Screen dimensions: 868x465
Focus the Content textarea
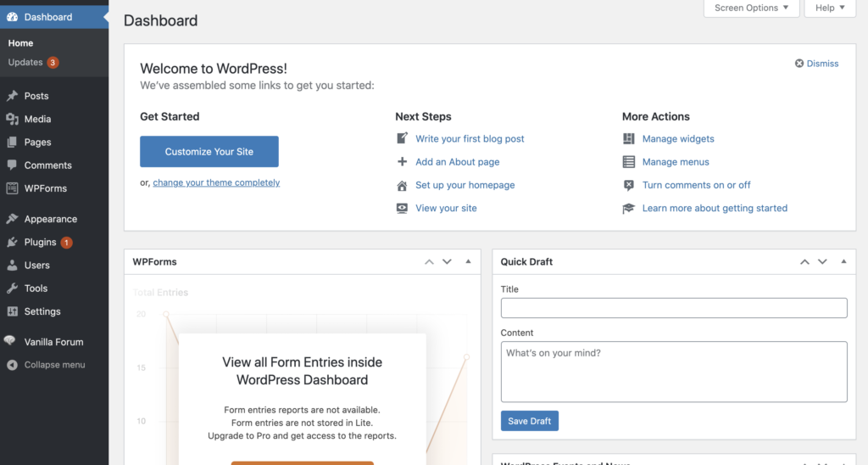(x=674, y=372)
